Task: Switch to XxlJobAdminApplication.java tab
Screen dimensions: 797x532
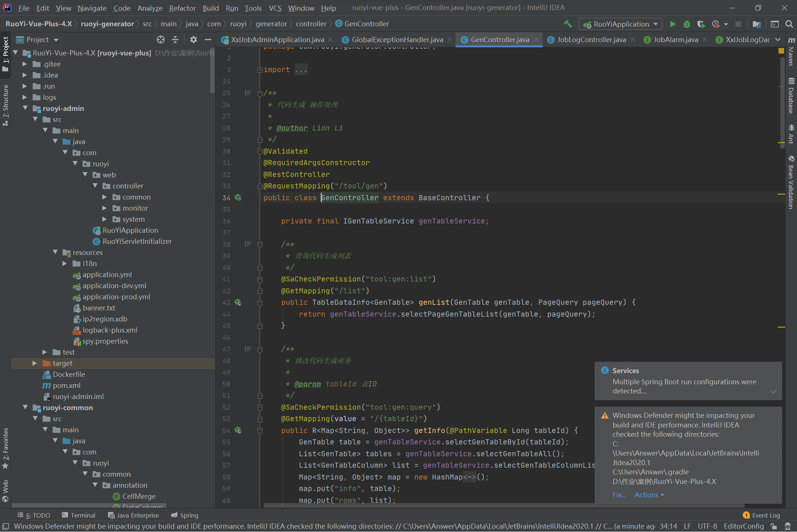Action: [x=277, y=40]
